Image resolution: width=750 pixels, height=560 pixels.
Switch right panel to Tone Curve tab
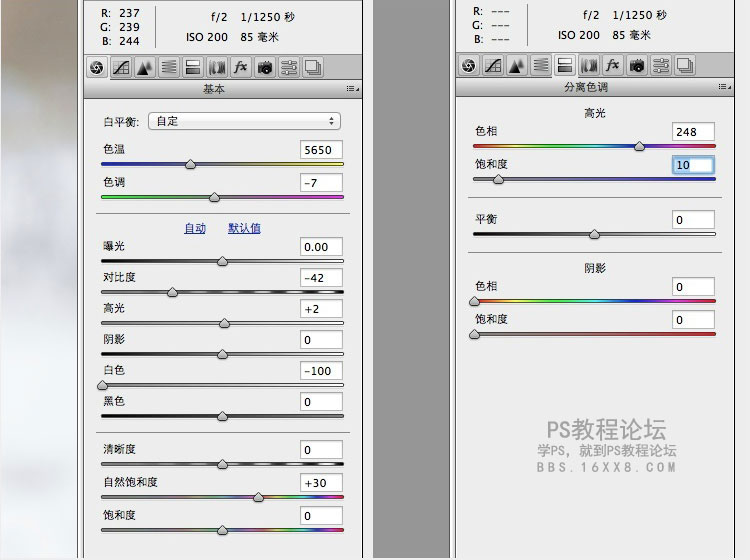pyautogui.click(x=493, y=66)
